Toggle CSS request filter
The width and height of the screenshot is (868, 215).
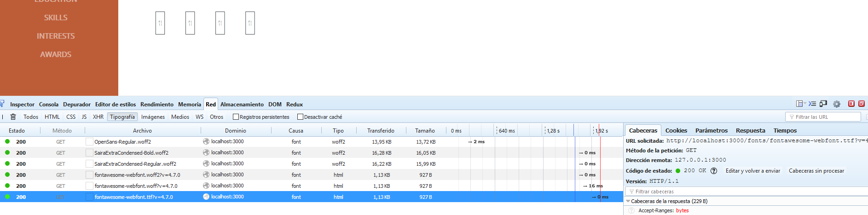click(71, 117)
